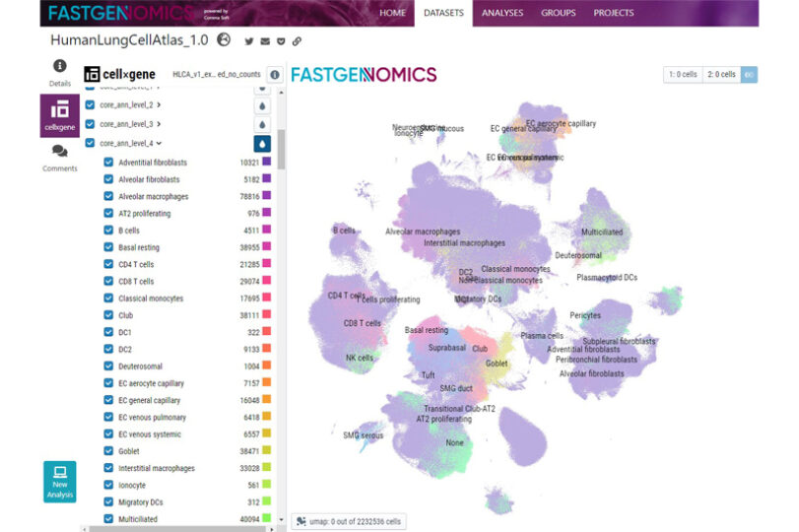Viewport: 799px width, 532px height.
Task: Click the FASTGENOMICS header logo
Action: (x=122, y=13)
